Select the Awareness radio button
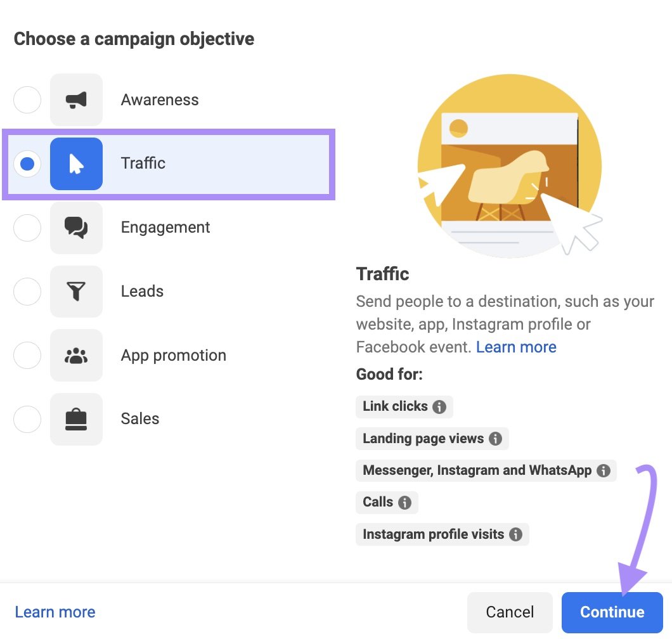The height and width of the screenshot is (639, 672). point(27,100)
